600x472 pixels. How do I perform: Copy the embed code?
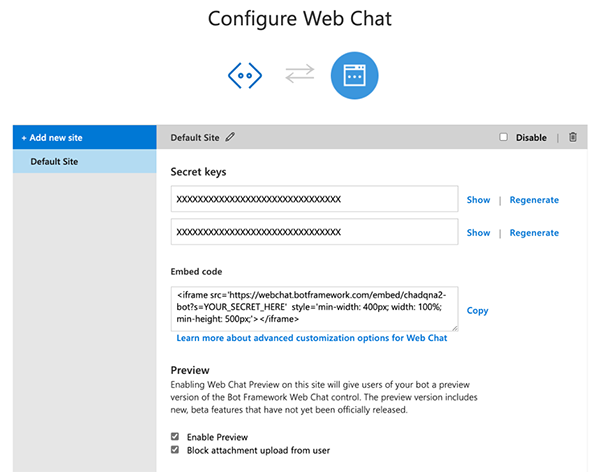pyautogui.click(x=478, y=310)
